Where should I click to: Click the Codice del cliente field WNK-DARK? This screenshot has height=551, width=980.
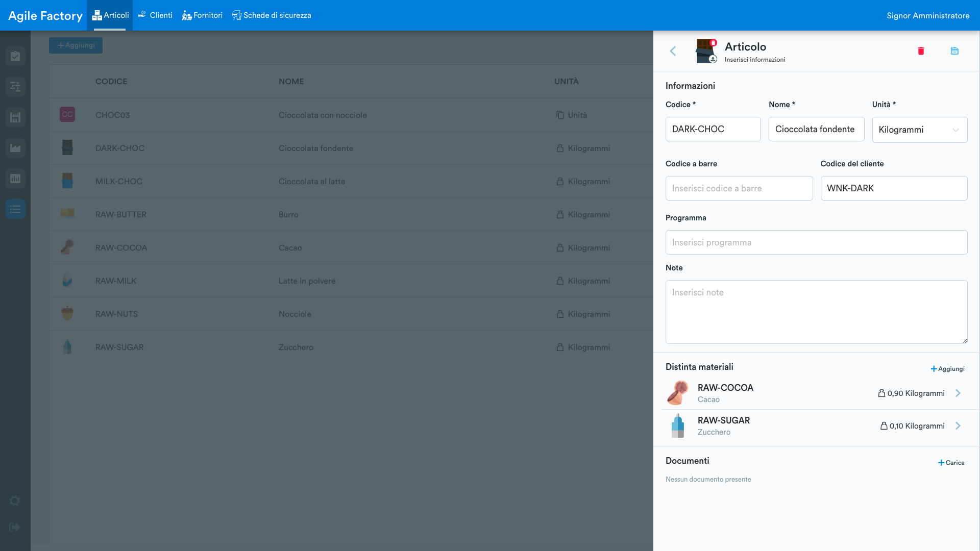(x=894, y=188)
